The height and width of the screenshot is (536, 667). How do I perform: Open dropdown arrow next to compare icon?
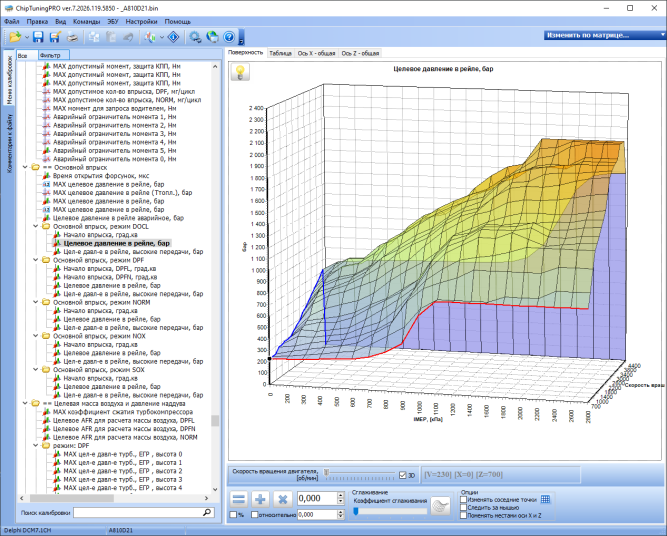tap(162, 37)
